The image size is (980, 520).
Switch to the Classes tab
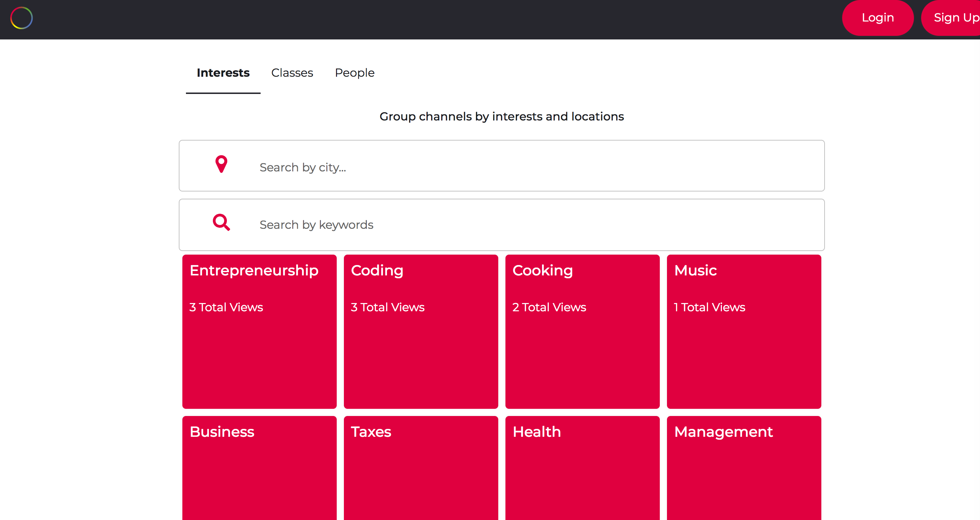(x=292, y=72)
